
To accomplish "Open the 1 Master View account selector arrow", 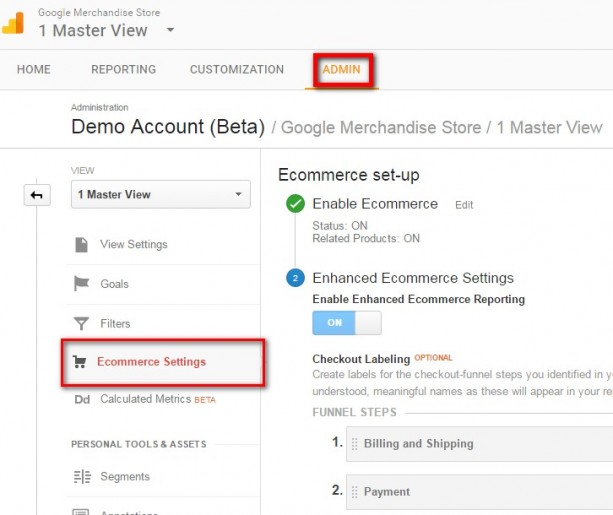I will [x=170, y=30].
